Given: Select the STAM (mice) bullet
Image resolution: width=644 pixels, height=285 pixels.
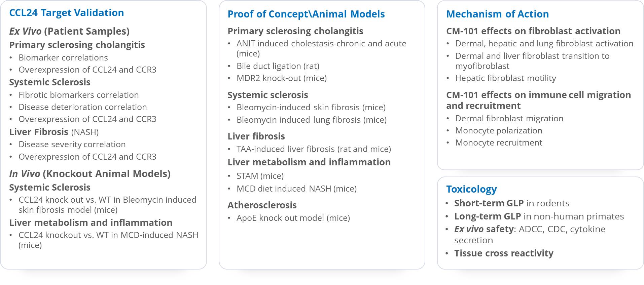Looking at the screenshot, I should coord(260,176).
